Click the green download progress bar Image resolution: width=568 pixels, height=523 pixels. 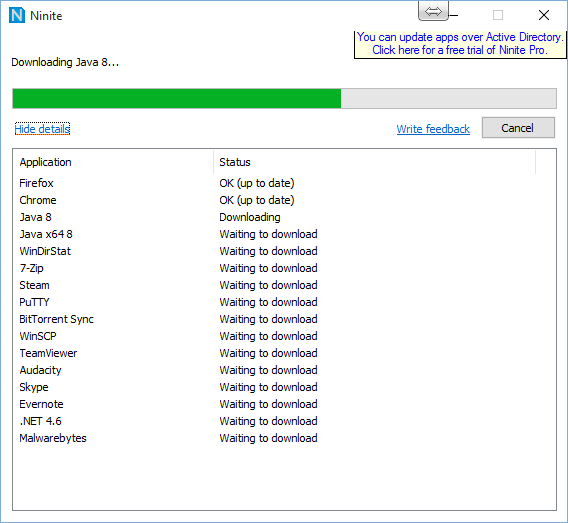(284, 99)
